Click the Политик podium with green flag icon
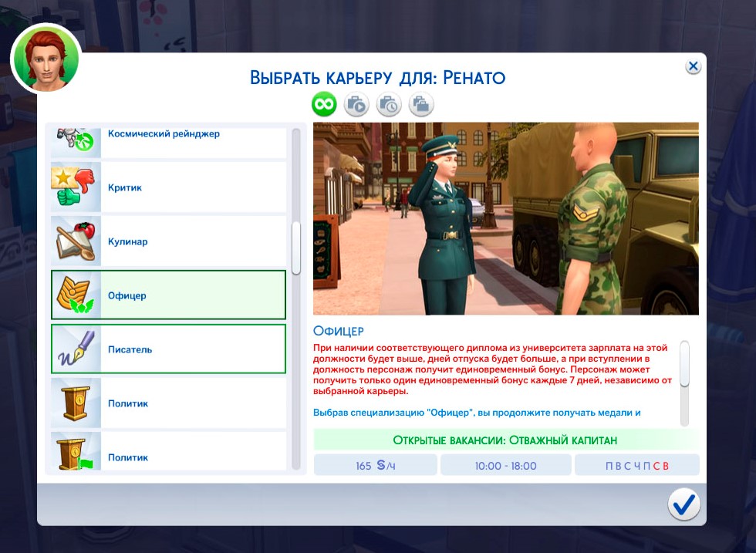The width and height of the screenshot is (756, 553). (76, 452)
